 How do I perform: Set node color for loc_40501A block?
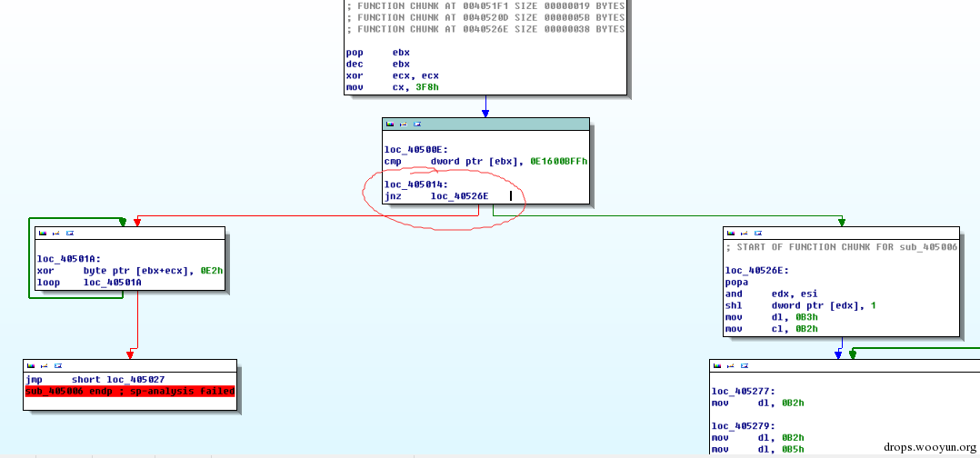[43, 233]
